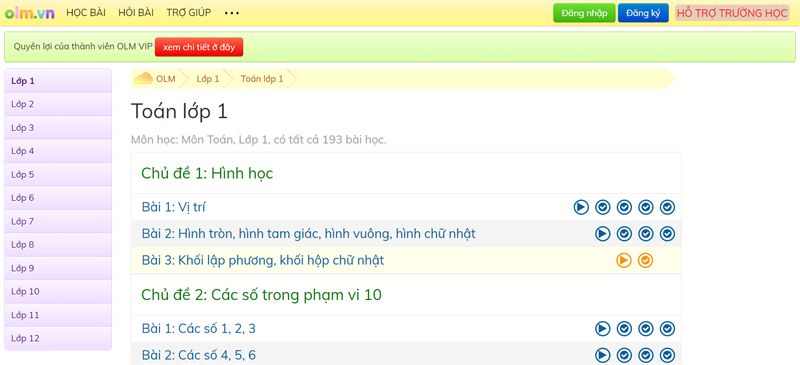
Task: Click the Đăng ký button
Action: coord(643,13)
